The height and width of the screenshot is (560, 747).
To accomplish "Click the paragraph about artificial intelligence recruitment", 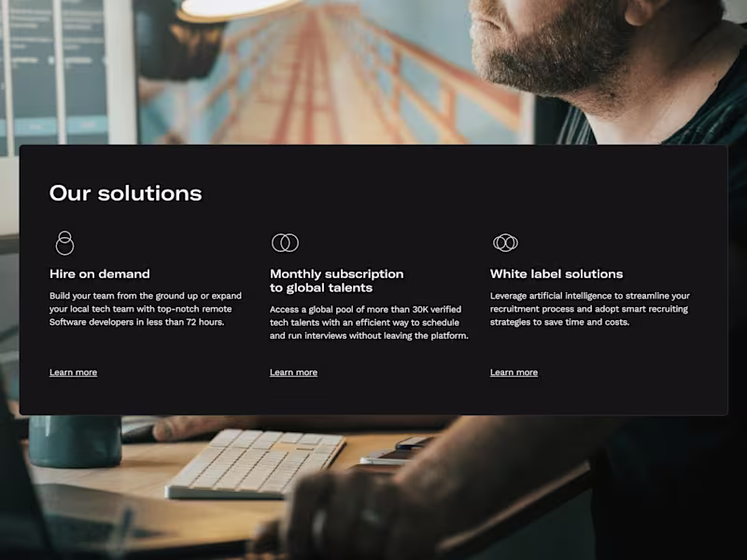I will point(590,309).
